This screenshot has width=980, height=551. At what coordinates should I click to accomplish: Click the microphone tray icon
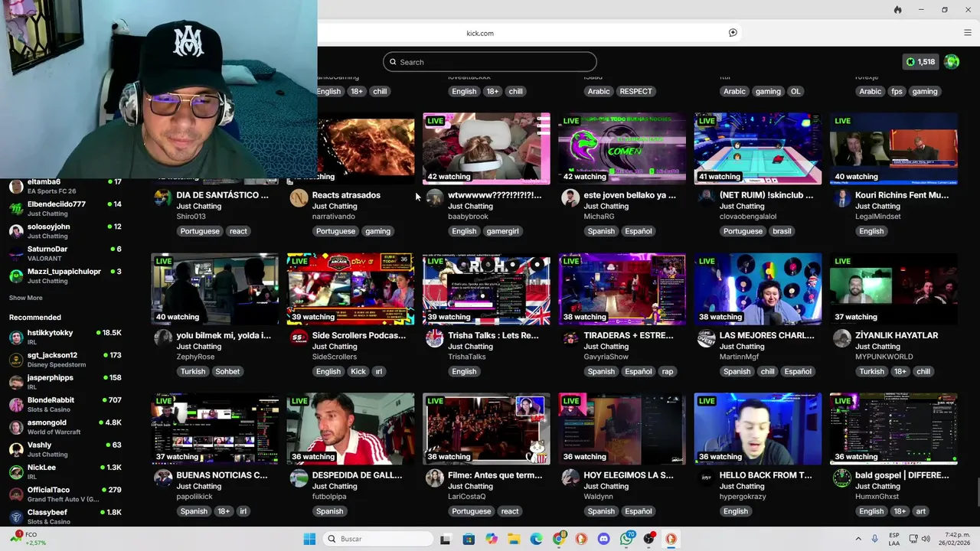tap(874, 539)
